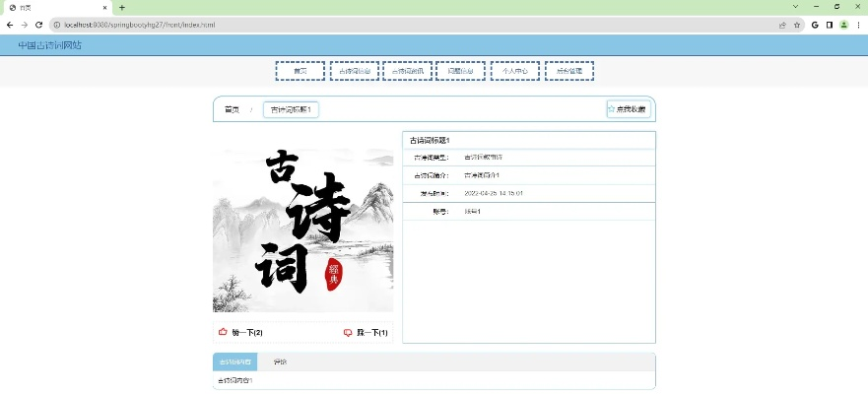This screenshot has width=868, height=394.
Task: Open the Google extension icon
Action: click(x=815, y=24)
